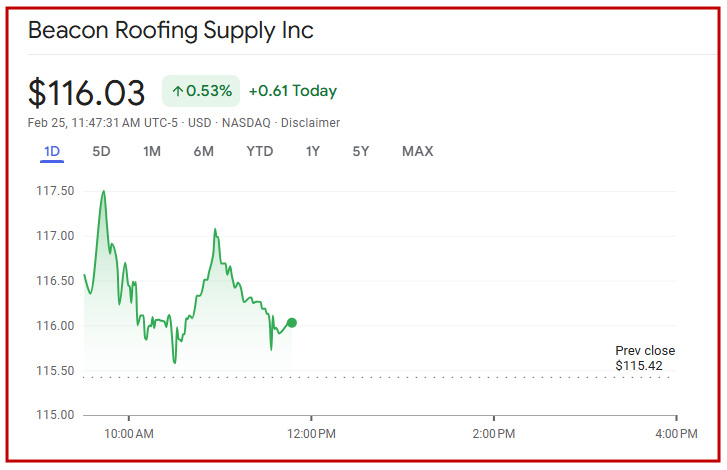Image resolution: width=727 pixels, height=470 pixels.
Task: Click the green up-arrow percent change icon
Action: (x=178, y=92)
